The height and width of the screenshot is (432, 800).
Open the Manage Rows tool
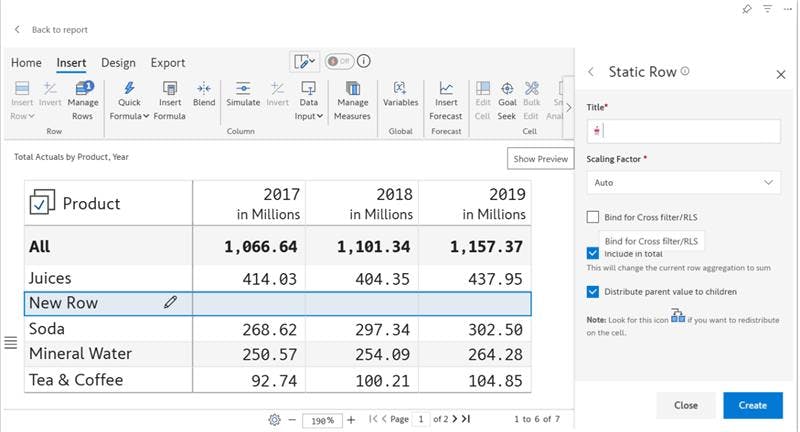pyautogui.click(x=83, y=101)
